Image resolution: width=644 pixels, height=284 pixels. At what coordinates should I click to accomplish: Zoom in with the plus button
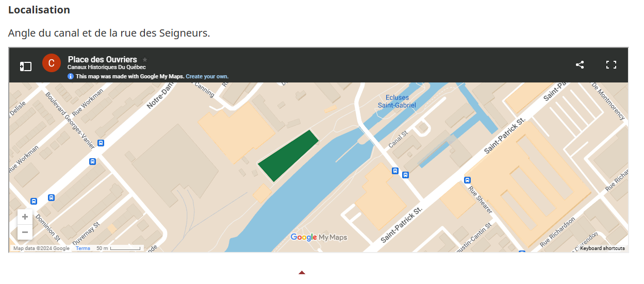pyautogui.click(x=25, y=216)
